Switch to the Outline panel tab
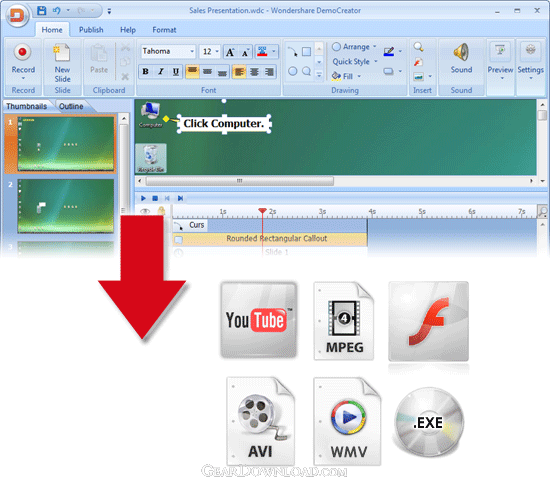Screen dimensions: 550x480 click(x=71, y=106)
